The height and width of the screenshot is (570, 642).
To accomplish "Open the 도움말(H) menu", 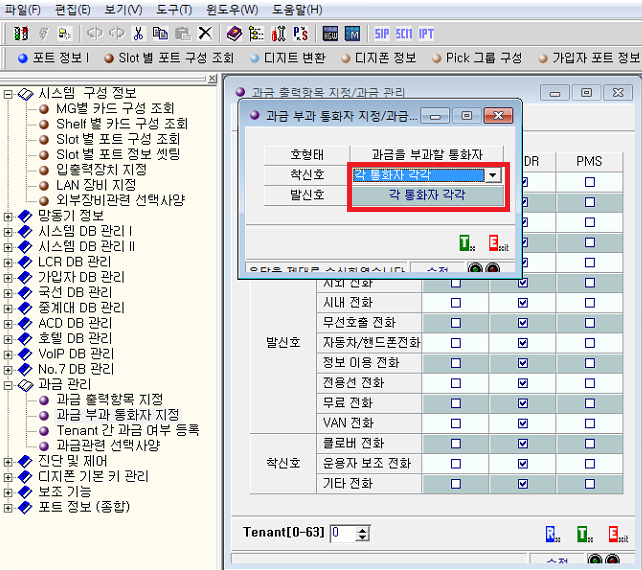I will tap(297, 9).
